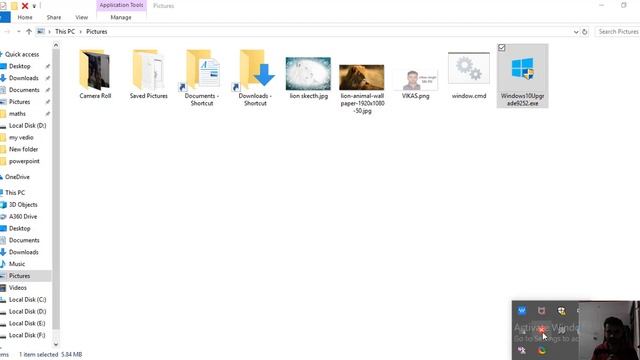Open the address bar history dropdown
Screen dimensions: 640x360
[x=576, y=32]
